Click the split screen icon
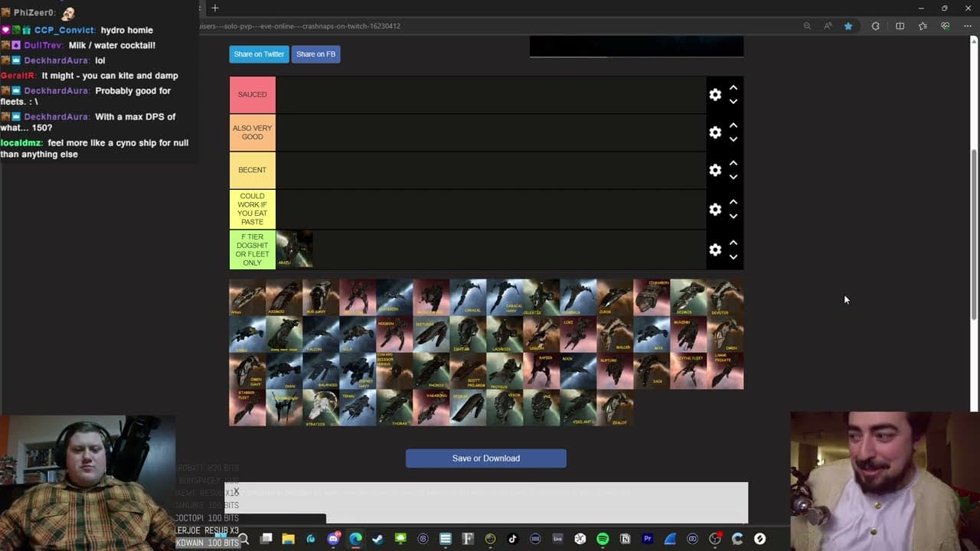Screen dimensions: 980x551 point(900,26)
